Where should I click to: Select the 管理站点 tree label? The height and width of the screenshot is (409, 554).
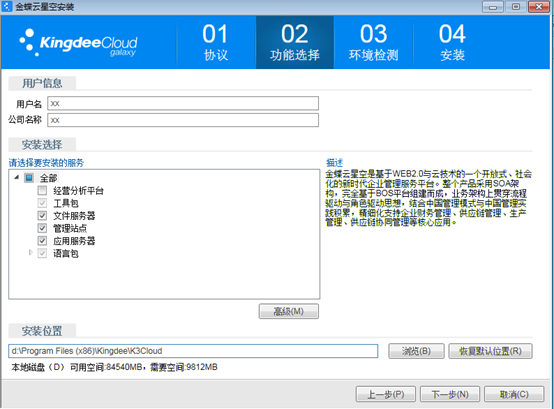tap(70, 228)
